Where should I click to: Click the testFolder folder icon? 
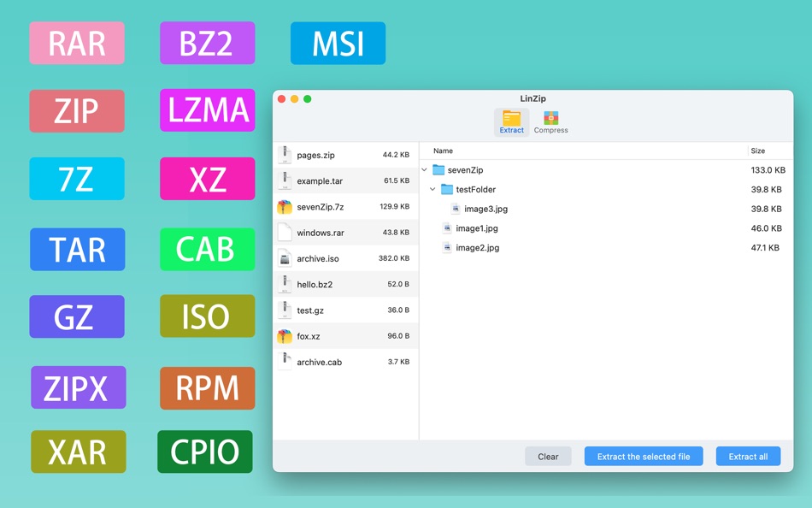point(447,189)
